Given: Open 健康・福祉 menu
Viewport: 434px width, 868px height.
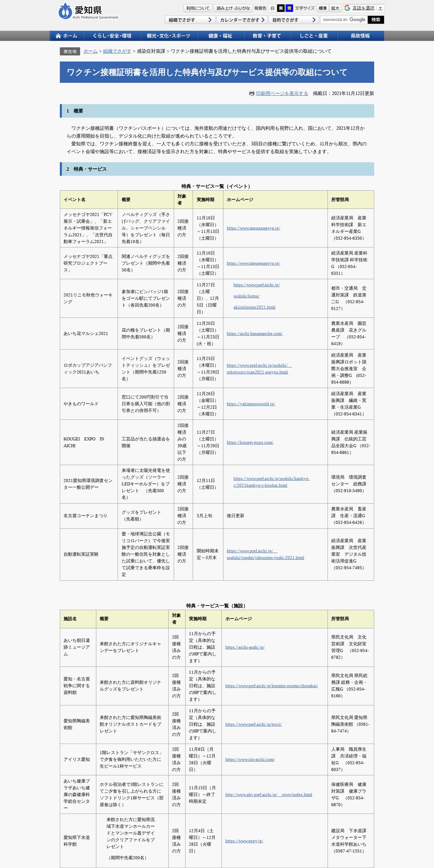Looking at the screenshot, I should coord(220,36).
